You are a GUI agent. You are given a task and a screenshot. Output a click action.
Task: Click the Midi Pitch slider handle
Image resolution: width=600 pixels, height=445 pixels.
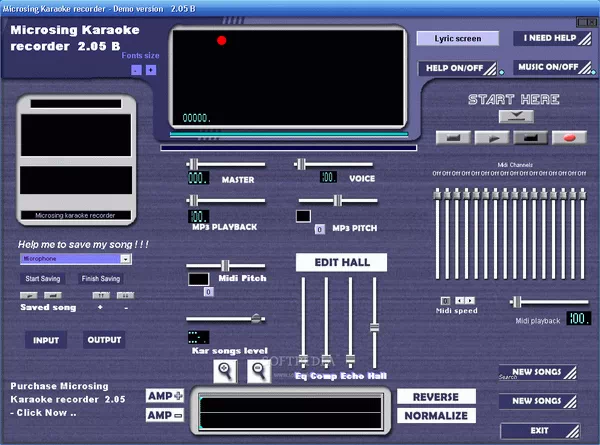tap(225, 266)
